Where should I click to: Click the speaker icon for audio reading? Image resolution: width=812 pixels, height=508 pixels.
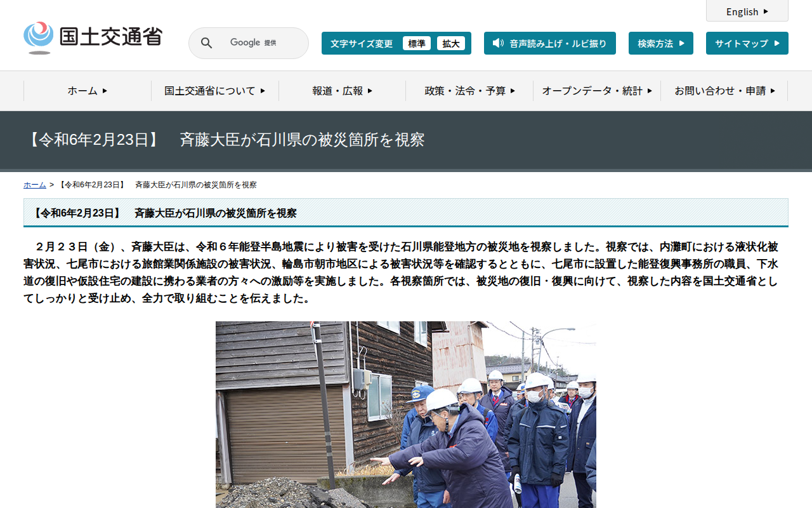tap(498, 43)
